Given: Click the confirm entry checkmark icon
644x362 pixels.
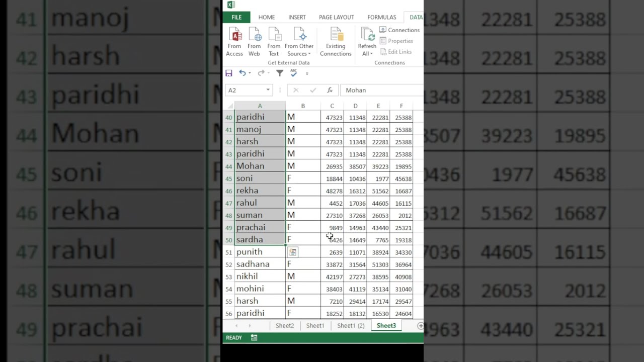Looking at the screenshot, I should tap(313, 90).
